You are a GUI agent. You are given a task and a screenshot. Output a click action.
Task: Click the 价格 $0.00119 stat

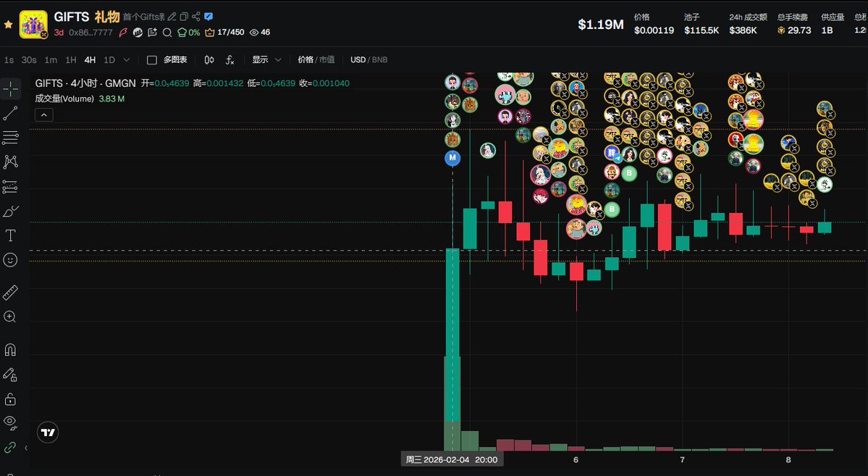click(x=654, y=24)
